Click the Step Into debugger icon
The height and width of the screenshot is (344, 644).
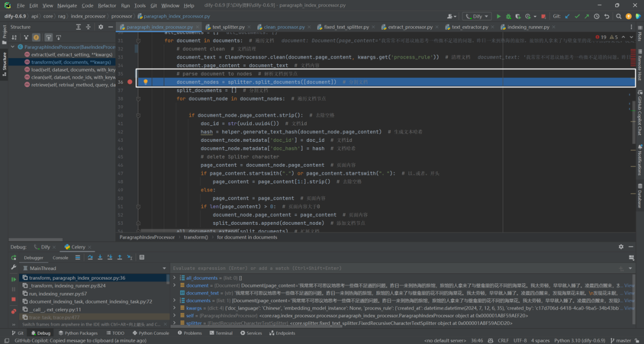coord(100,258)
